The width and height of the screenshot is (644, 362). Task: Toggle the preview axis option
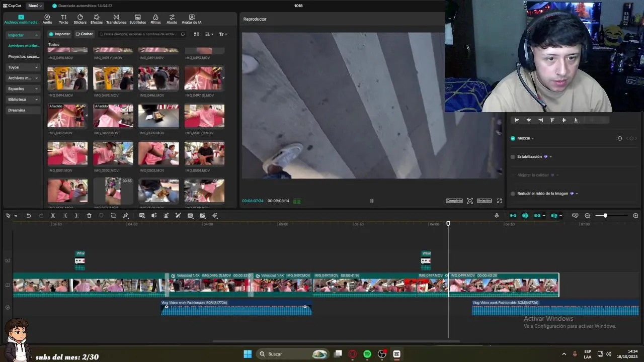pos(554,216)
